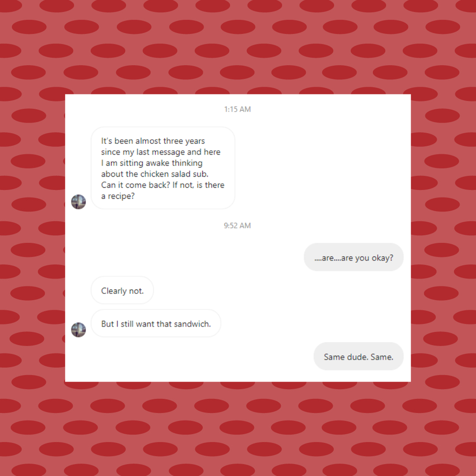Click the words 'a recipe?' in the message
The image size is (476, 476).
click(118, 196)
